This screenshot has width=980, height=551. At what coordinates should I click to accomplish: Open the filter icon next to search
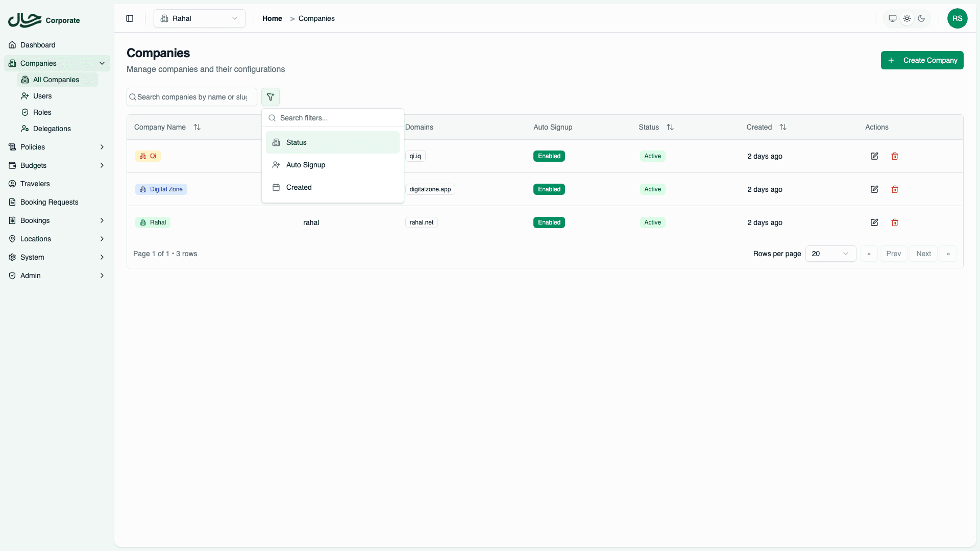point(271,97)
